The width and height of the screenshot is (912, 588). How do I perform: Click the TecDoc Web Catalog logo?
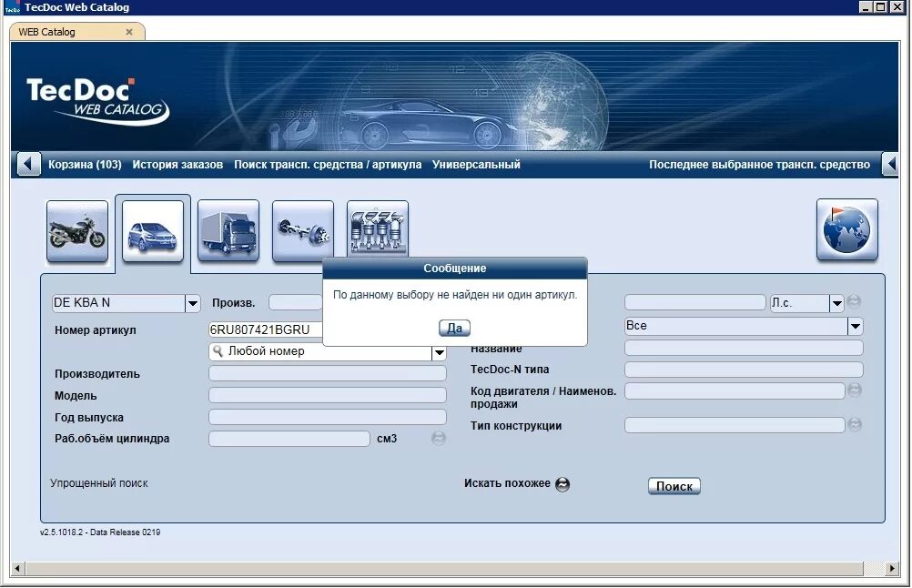click(97, 101)
